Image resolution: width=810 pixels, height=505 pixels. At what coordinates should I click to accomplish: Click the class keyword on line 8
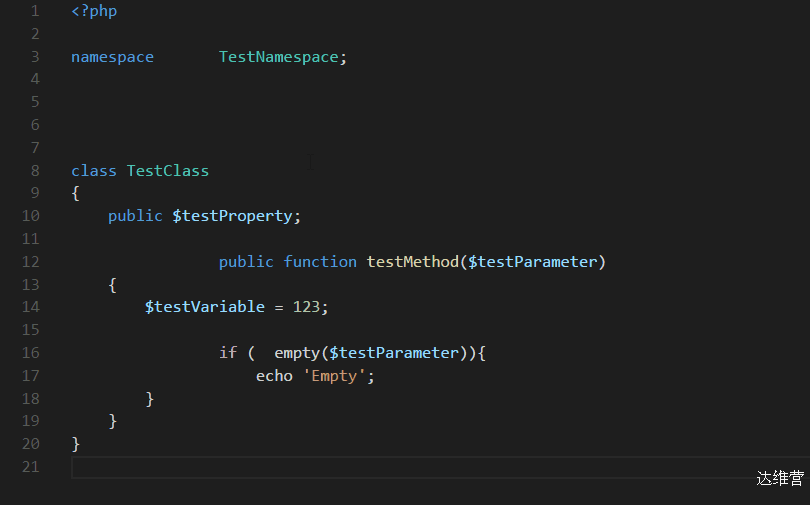[x=94, y=171]
